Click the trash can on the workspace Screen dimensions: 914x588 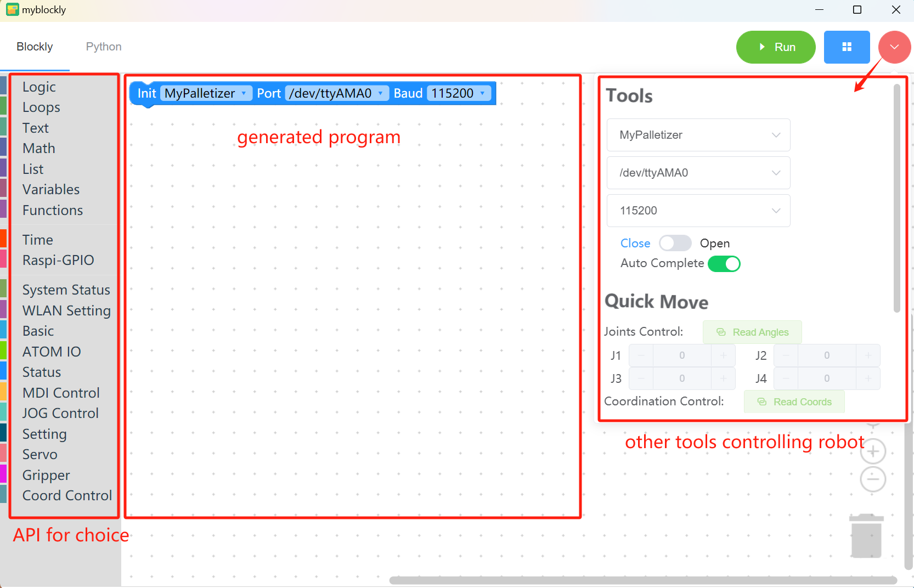(866, 536)
